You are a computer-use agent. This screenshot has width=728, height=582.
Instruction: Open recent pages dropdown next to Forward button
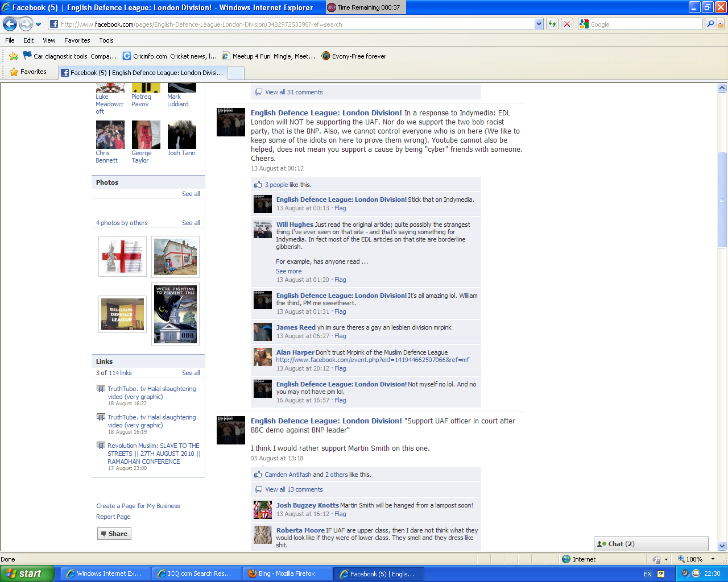pos(38,24)
